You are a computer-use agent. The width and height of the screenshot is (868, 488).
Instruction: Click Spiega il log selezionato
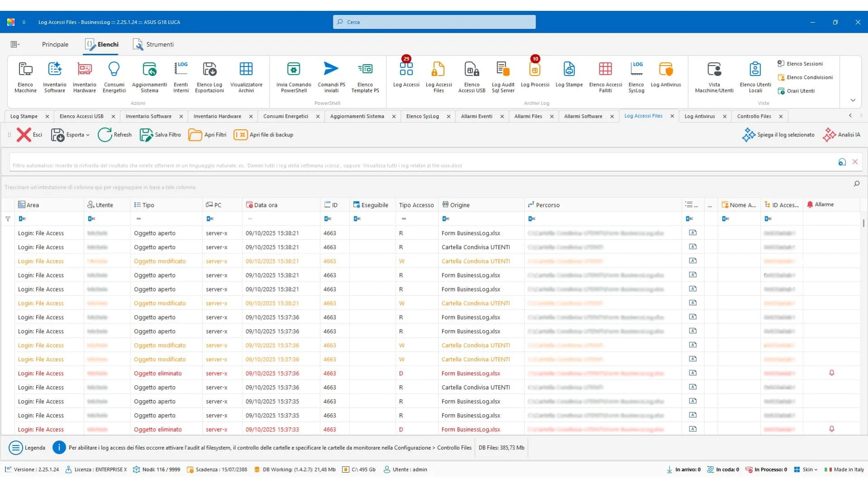pos(778,135)
